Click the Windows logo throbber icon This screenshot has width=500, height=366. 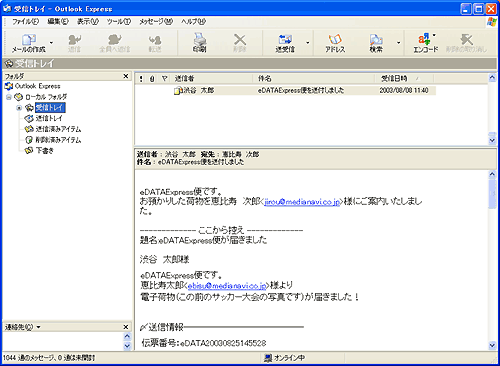[491, 22]
